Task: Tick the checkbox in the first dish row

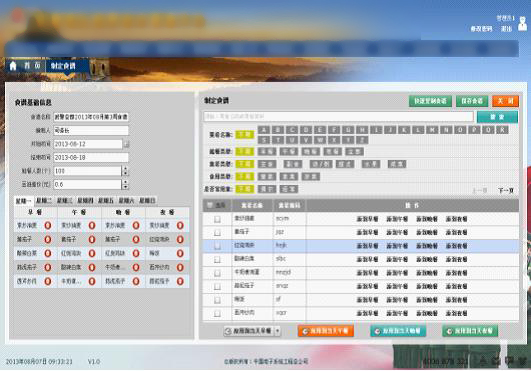Action: tap(217, 219)
